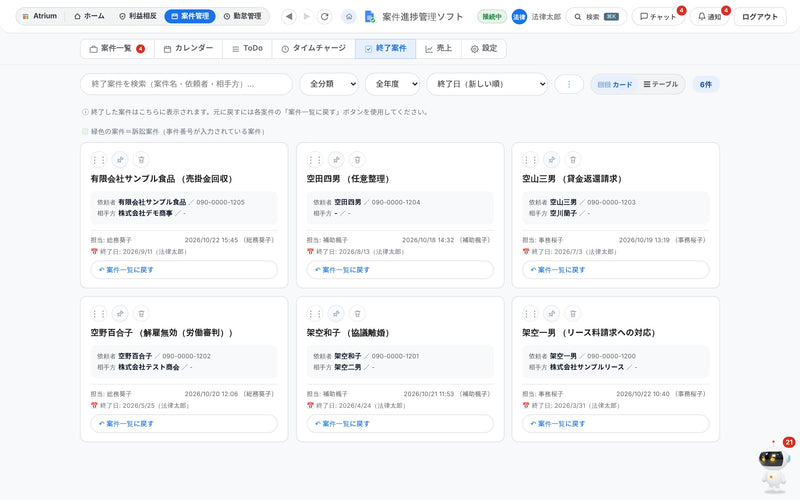Open the 空野百合子（解雇無効（労働審判））title
The height and width of the screenshot is (500, 800).
click(x=162, y=333)
